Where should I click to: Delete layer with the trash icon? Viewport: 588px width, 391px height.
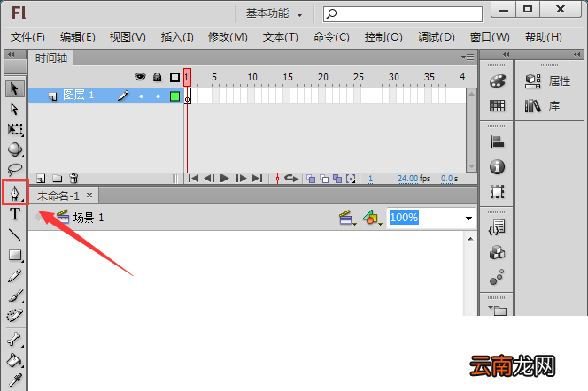(73, 179)
